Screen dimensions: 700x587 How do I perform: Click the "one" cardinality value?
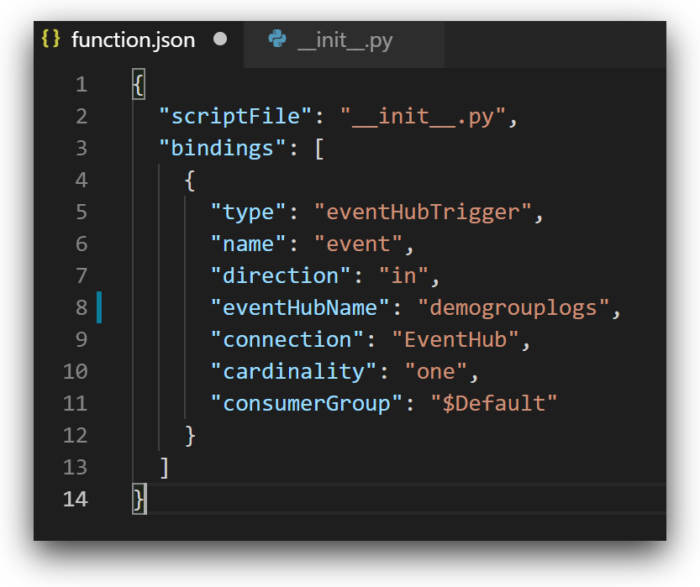[x=435, y=371]
